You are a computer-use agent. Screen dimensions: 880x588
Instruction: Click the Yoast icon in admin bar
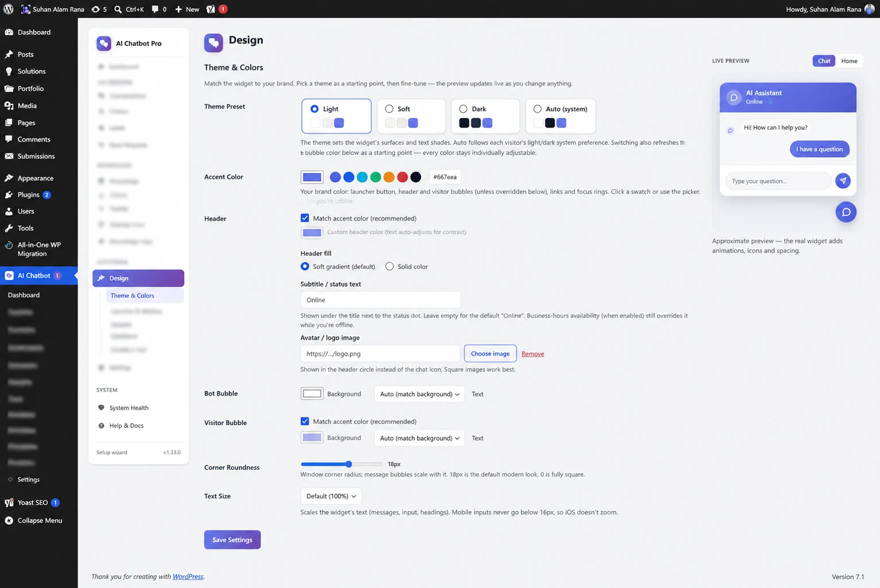coord(211,9)
